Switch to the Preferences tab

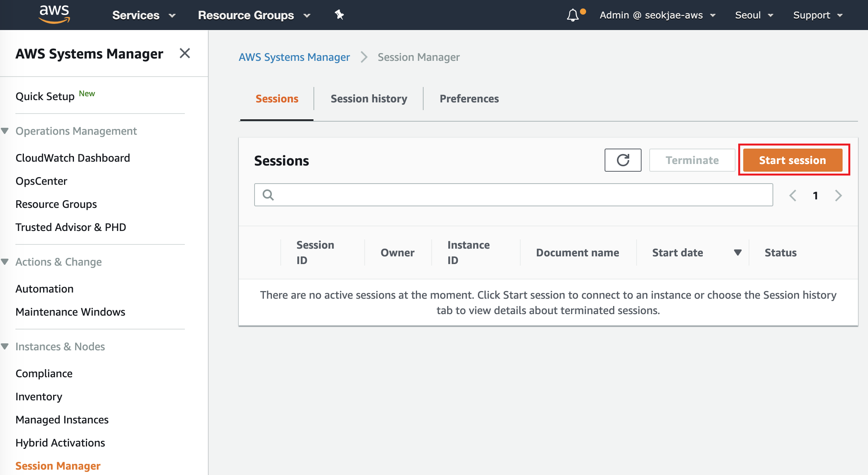coord(469,99)
